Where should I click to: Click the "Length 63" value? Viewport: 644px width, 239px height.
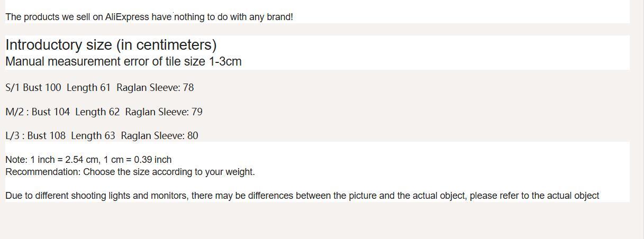[93, 136]
